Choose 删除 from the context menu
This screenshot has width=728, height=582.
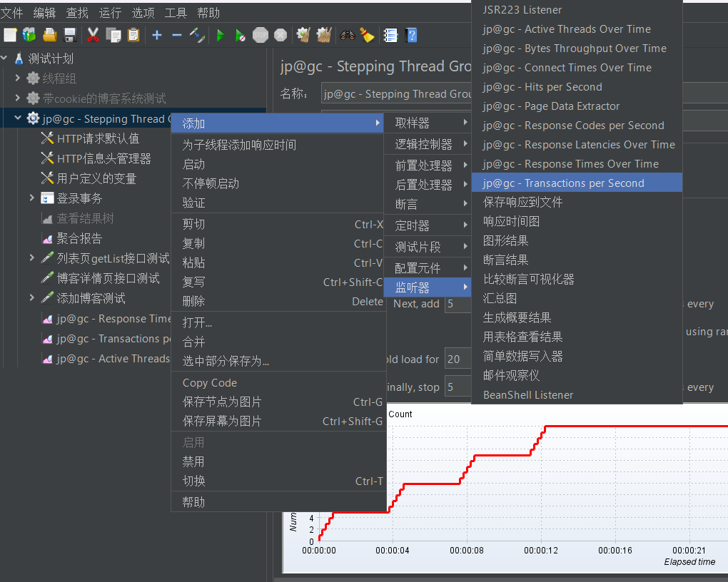[278, 301]
